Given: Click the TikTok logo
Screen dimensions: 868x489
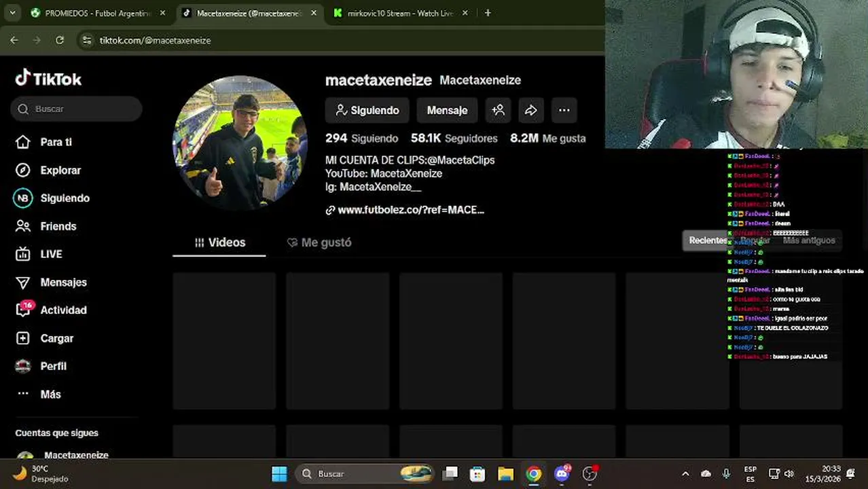Looking at the screenshot, I should [48, 79].
